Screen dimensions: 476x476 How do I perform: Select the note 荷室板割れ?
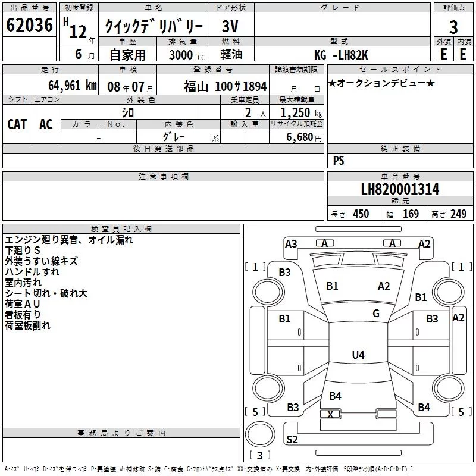click(x=27, y=325)
